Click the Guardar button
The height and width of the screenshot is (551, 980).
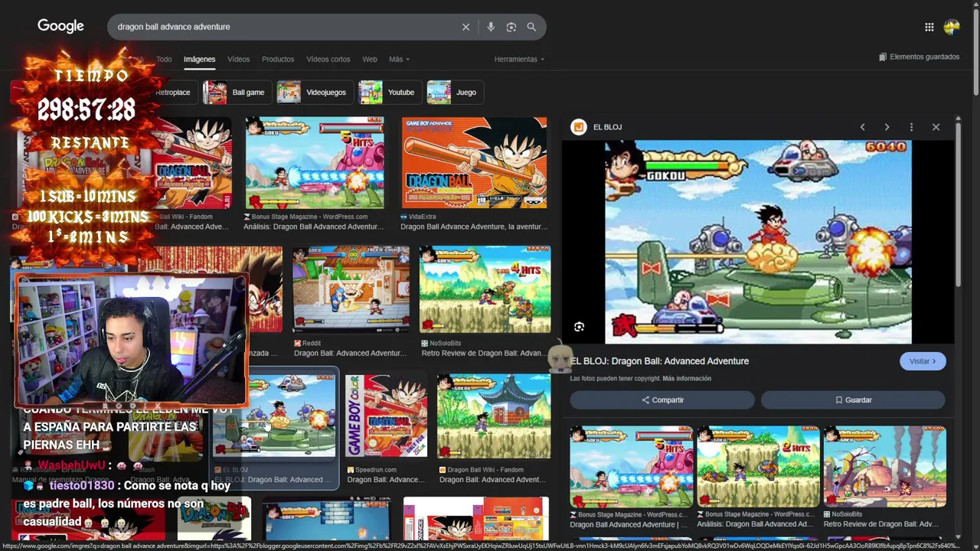tap(853, 400)
